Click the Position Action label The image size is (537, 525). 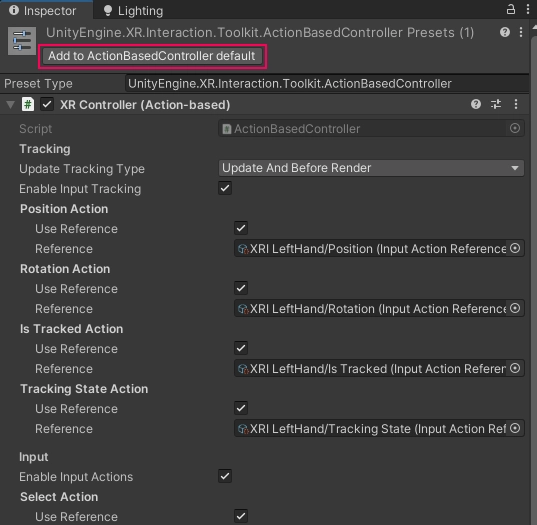click(x=64, y=209)
